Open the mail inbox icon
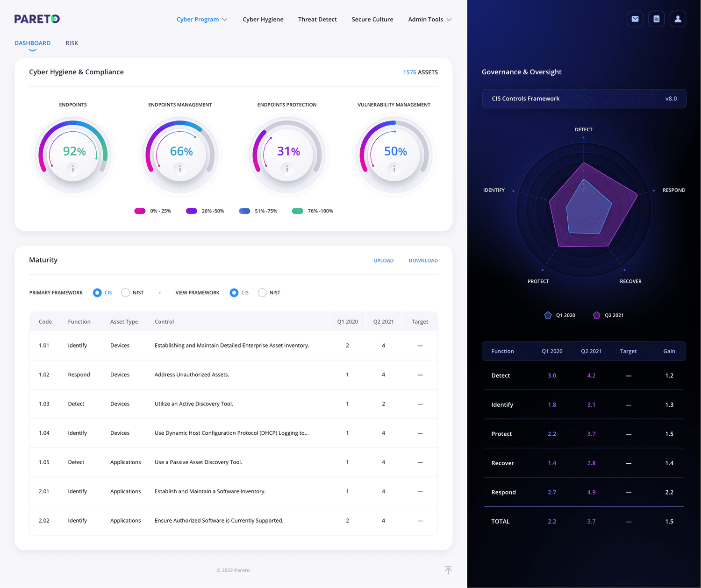Image resolution: width=701 pixels, height=588 pixels. [635, 19]
